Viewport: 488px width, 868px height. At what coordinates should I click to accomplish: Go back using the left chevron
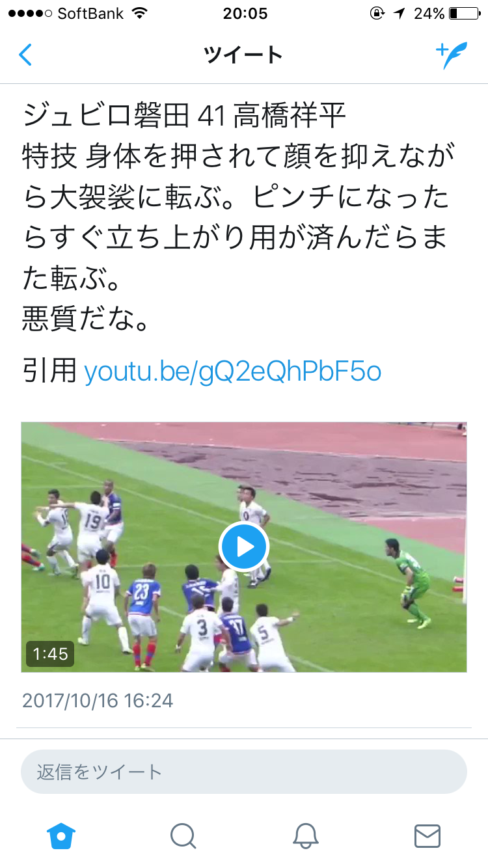pos(25,55)
